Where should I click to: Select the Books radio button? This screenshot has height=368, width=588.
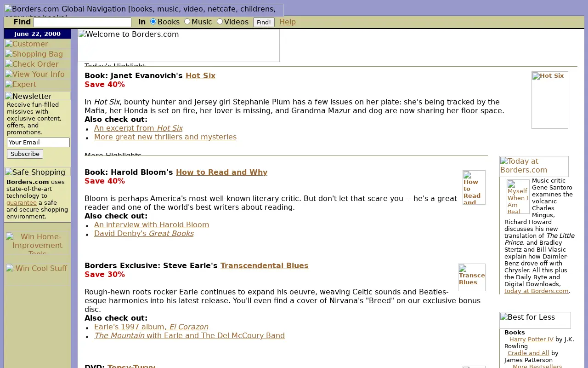[x=153, y=22]
